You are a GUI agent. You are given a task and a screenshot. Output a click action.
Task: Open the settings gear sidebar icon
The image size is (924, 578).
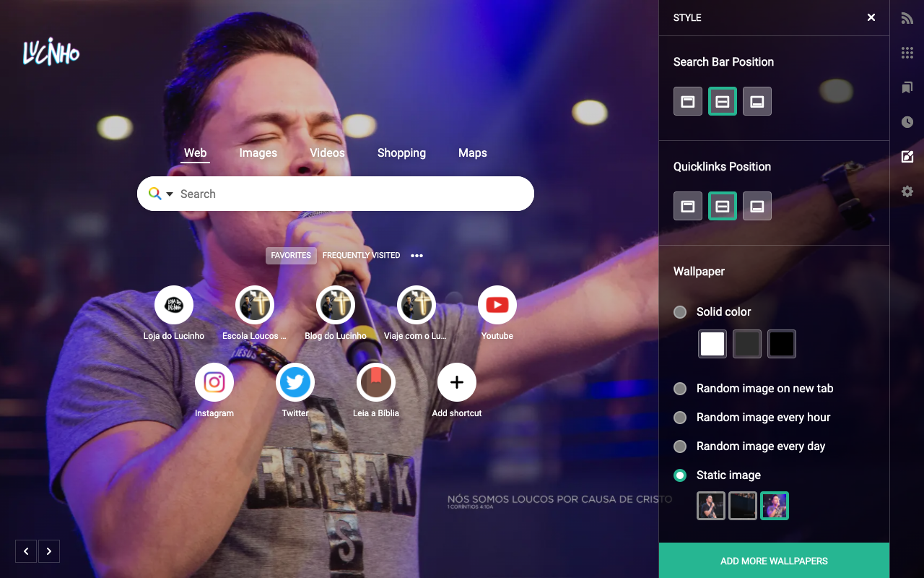(907, 191)
